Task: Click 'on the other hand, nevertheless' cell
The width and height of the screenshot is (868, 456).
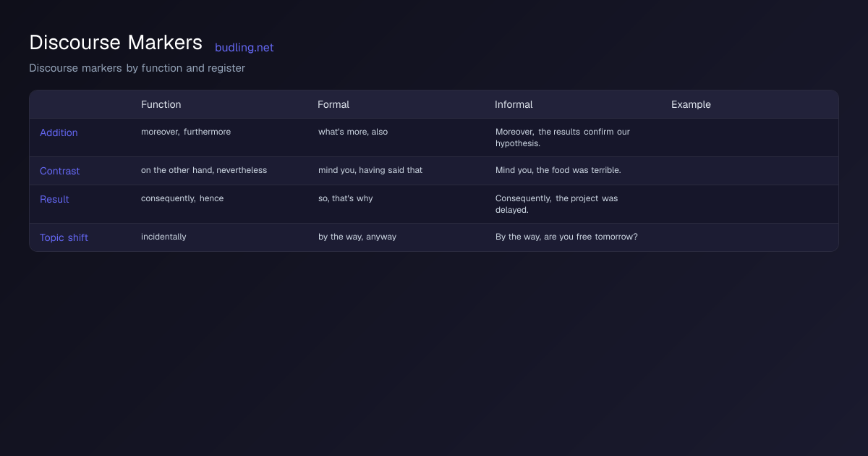Action: (204, 170)
